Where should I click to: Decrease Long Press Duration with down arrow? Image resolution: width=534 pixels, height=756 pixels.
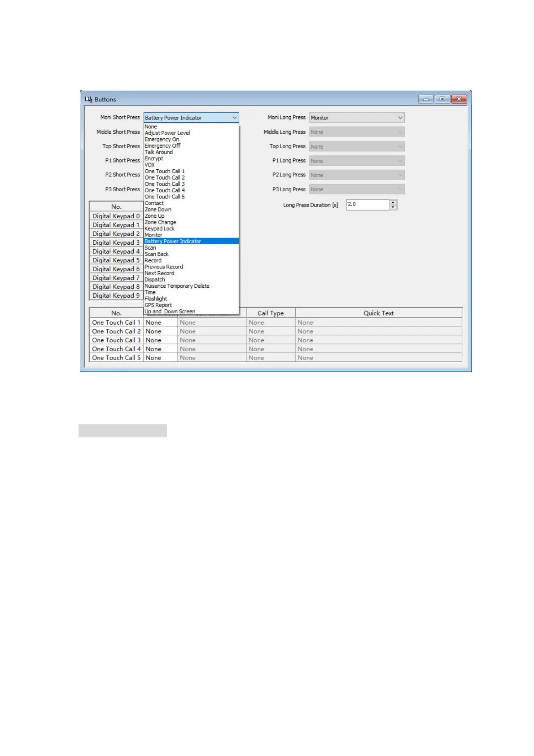point(393,207)
